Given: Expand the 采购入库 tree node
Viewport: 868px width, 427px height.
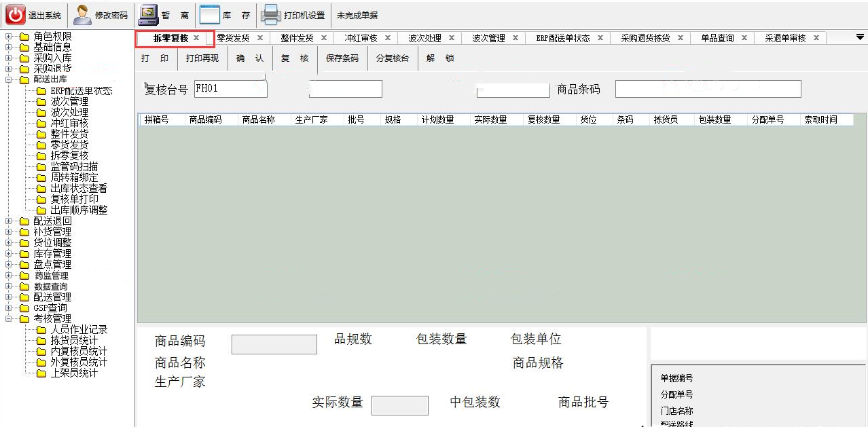Looking at the screenshot, I should click(x=8, y=58).
